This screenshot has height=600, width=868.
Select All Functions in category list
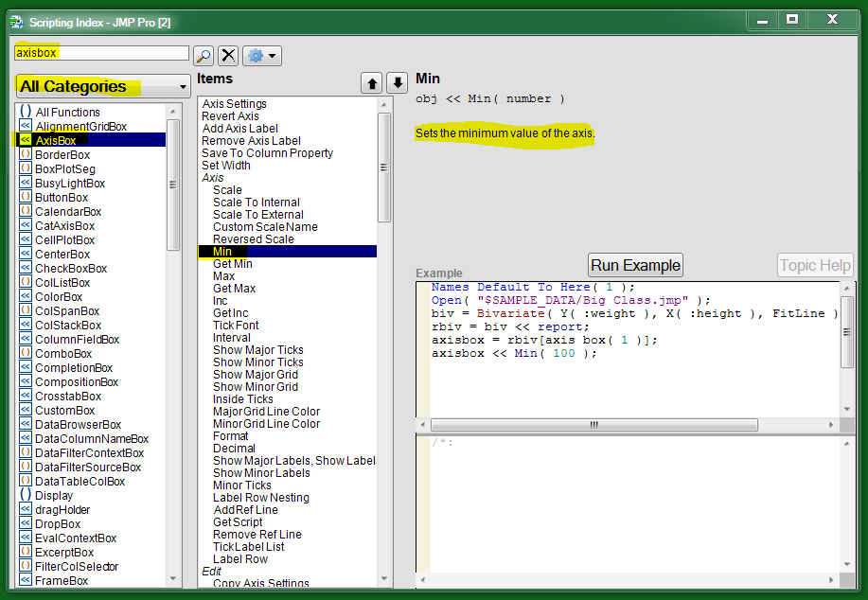pyautogui.click(x=67, y=112)
